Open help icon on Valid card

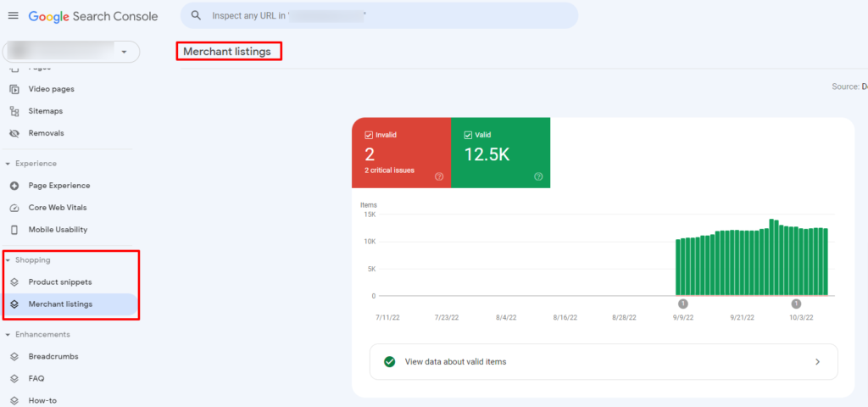pyautogui.click(x=538, y=176)
